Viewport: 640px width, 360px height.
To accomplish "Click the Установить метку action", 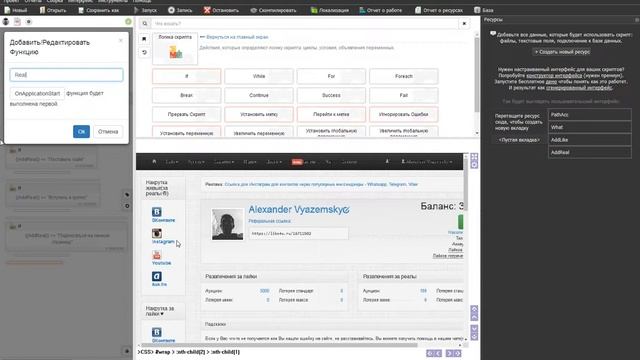I will [259, 114].
